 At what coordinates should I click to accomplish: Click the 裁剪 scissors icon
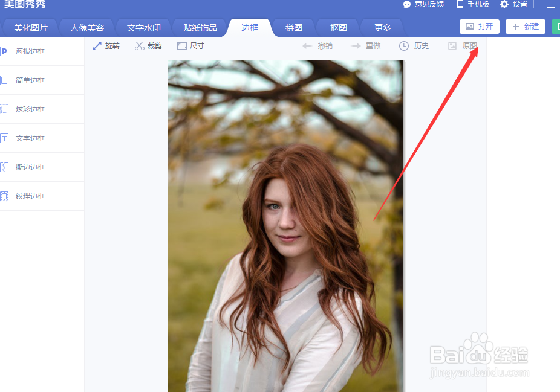(139, 46)
